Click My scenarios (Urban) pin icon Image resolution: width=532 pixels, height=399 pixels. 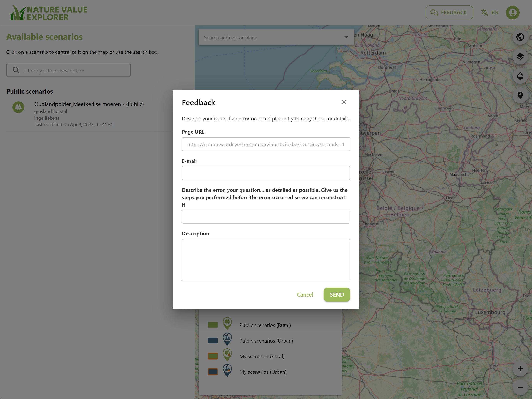tap(227, 370)
